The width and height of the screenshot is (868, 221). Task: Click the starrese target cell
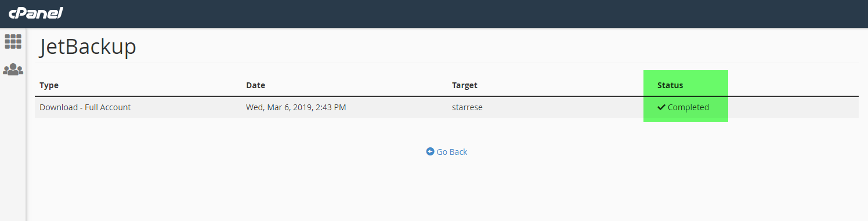point(468,107)
